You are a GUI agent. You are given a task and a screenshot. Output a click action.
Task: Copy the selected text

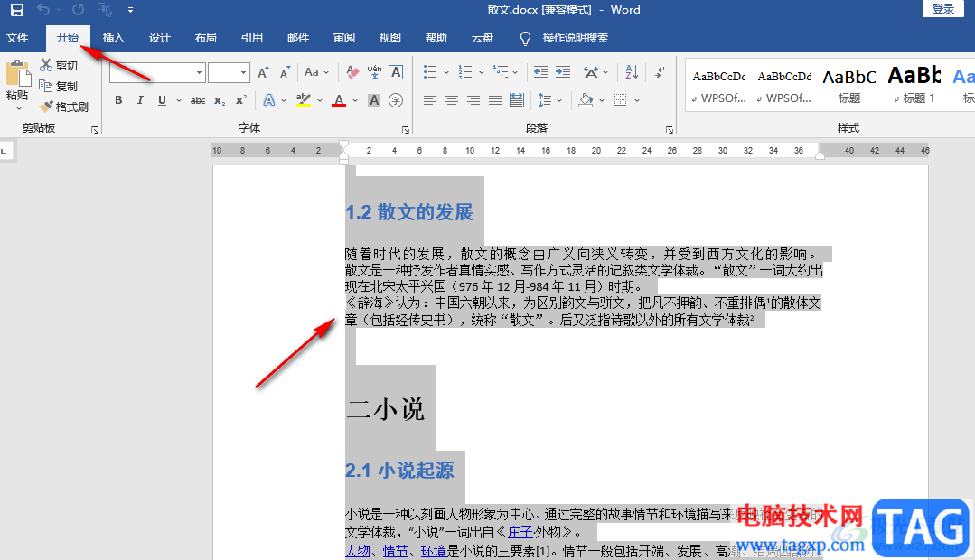[59, 86]
